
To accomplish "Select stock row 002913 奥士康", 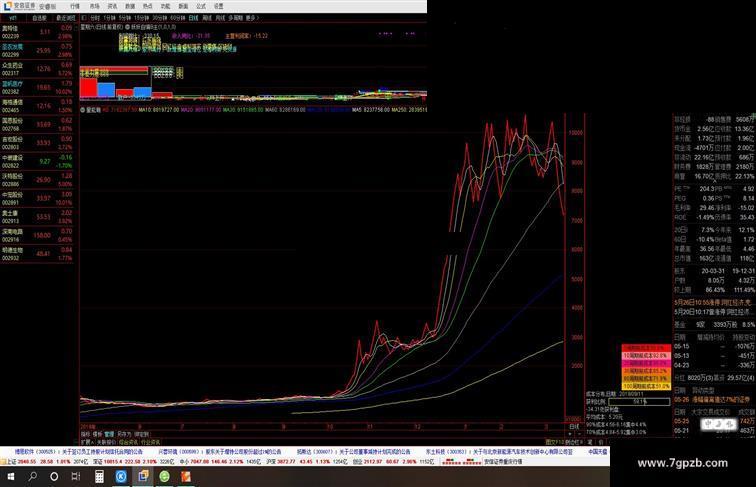I will (37, 216).
